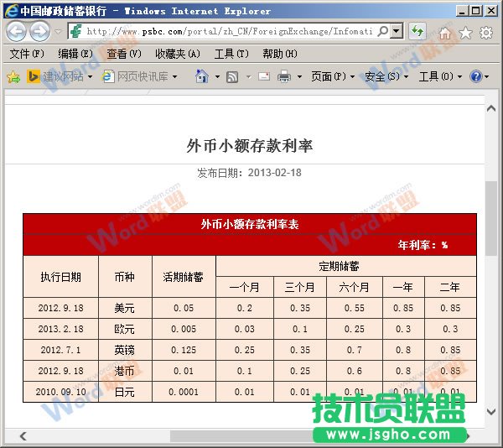Click the 0.0001 rate in 日元 row
Viewport: 503px width, 448px height.
[184, 392]
